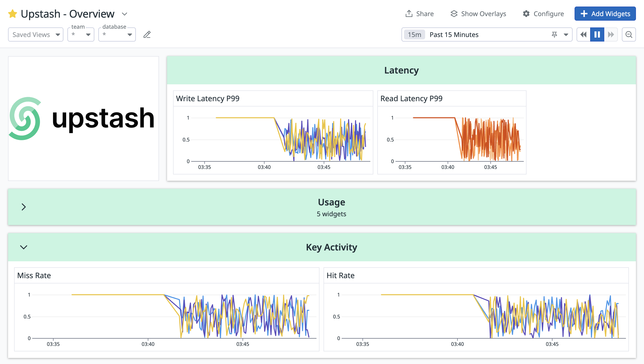
Task: Open the Configure menu
Action: 543,14
